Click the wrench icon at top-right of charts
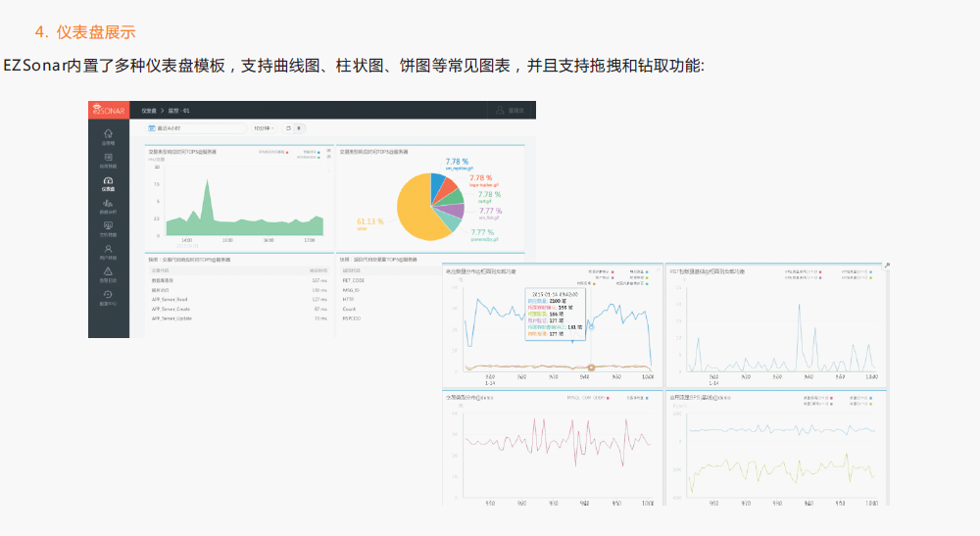 coord(887,266)
